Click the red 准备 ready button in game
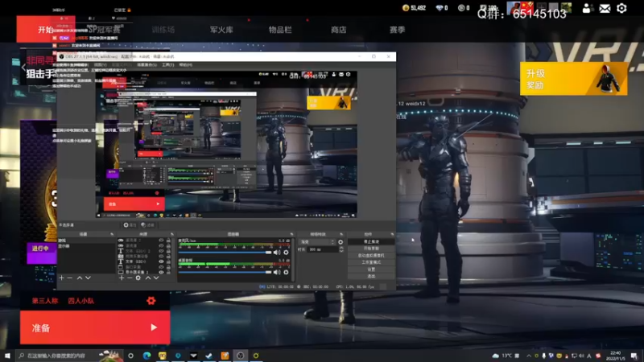Viewport: 644px width, 362px height. point(95,327)
